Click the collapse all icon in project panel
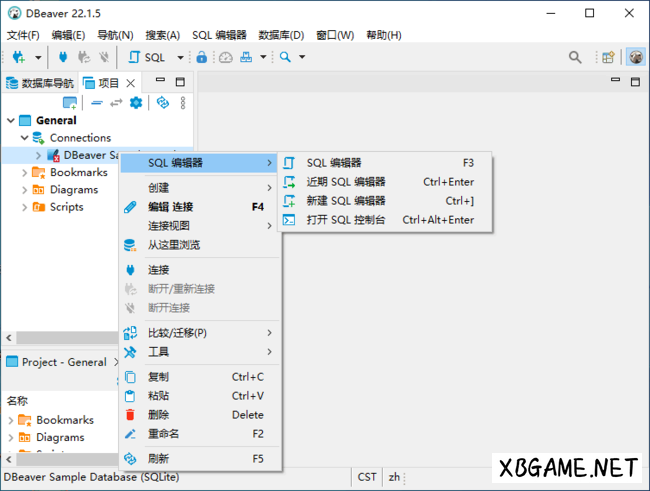This screenshot has height=491, width=650. (x=97, y=102)
